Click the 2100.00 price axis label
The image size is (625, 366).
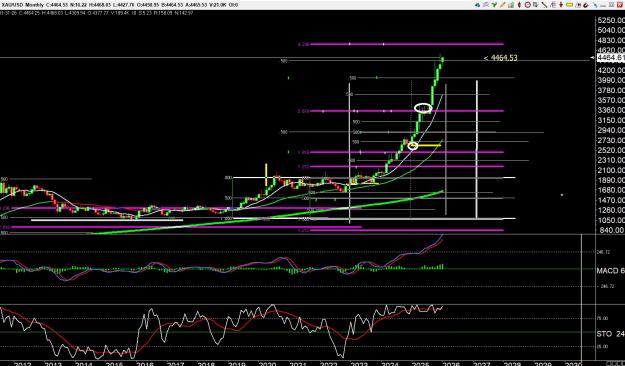(611, 170)
